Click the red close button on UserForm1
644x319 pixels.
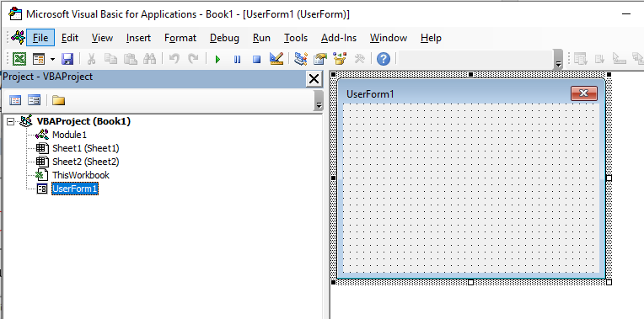583,93
